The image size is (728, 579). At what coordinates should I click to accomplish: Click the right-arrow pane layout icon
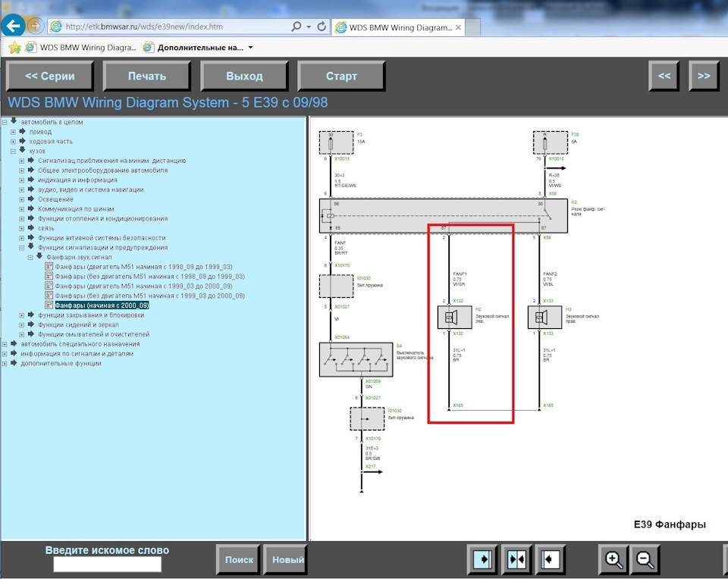coord(482,559)
